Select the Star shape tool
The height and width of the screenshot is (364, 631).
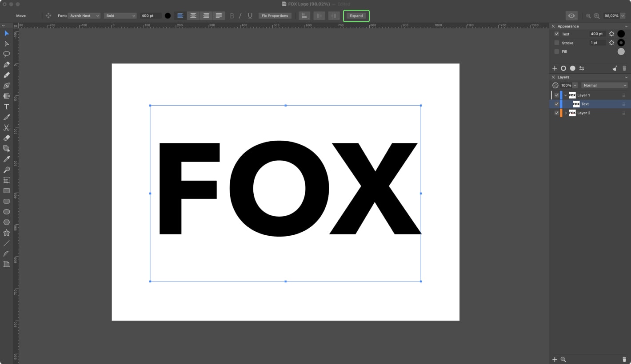7,233
